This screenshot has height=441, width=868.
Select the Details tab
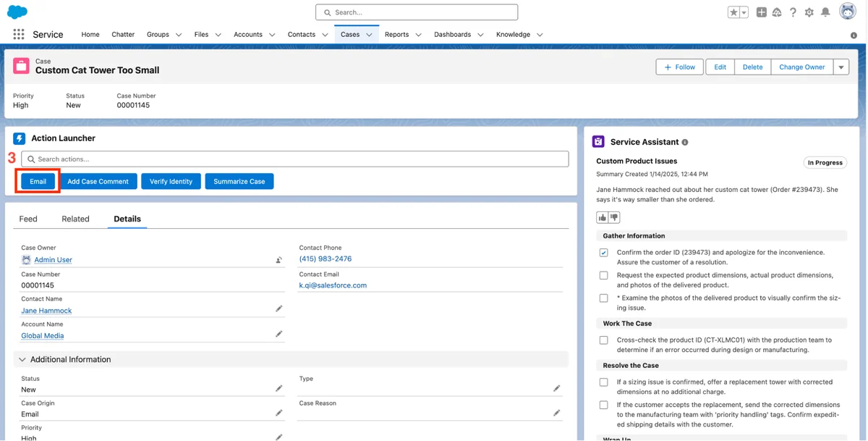pyautogui.click(x=127, y=219)
